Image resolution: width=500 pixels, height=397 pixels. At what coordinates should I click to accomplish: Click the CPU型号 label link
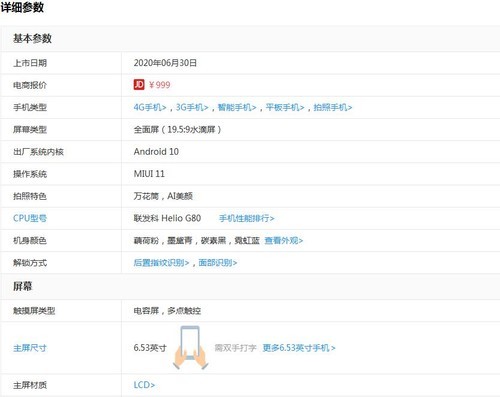coord(30,218)
